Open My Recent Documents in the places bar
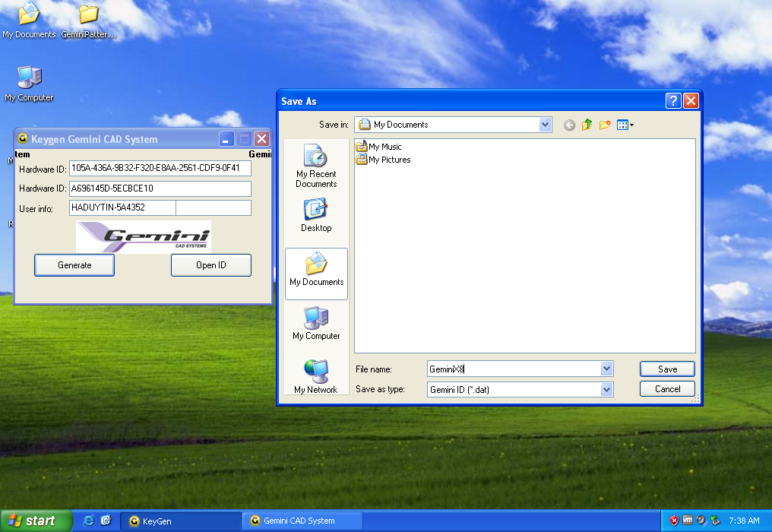Viewport: 772px width, 532px height. coord(316,166)
